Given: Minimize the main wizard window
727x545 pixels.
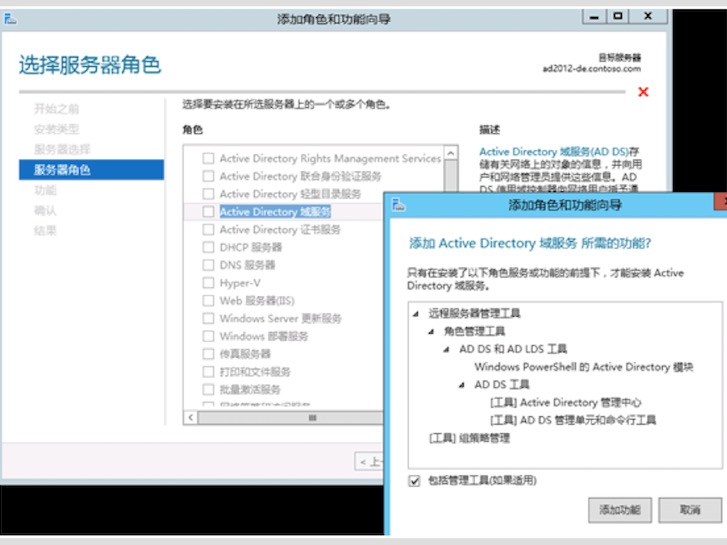Looking at the screenshot, I should [x=594, y=17].
